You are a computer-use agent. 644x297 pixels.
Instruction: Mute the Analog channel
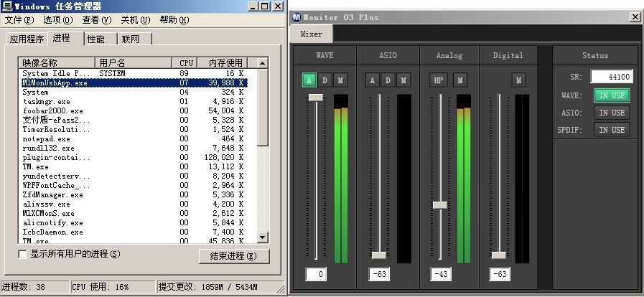(460, 80)
